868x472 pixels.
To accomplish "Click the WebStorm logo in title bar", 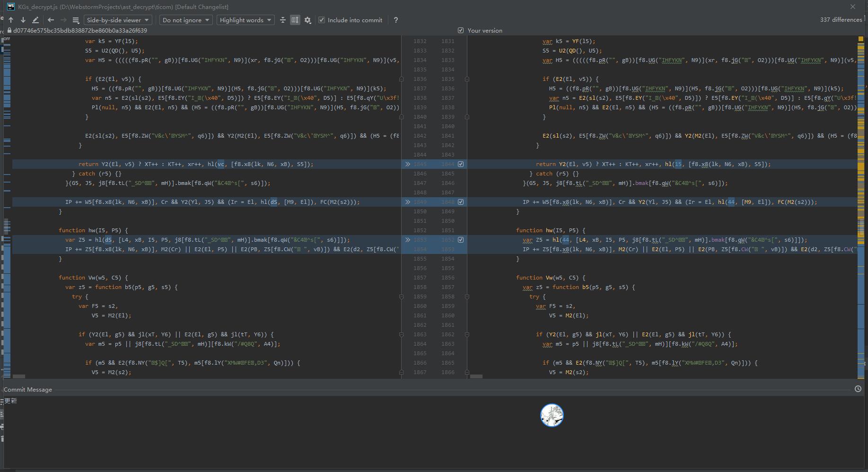I will tap(10, 7).
